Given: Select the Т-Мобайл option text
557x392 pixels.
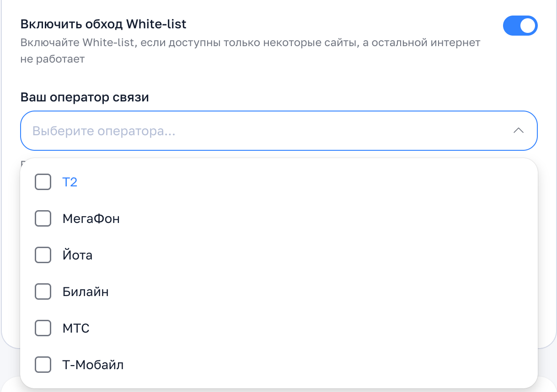Looking at the screenshot, I should tap(93, 365).
